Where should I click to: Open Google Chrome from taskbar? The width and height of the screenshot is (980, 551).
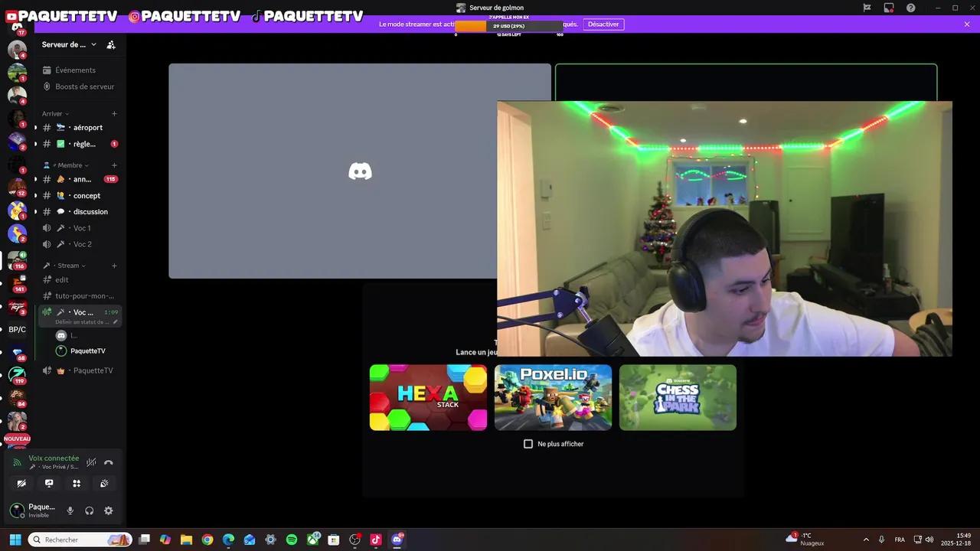pos(207,540)
